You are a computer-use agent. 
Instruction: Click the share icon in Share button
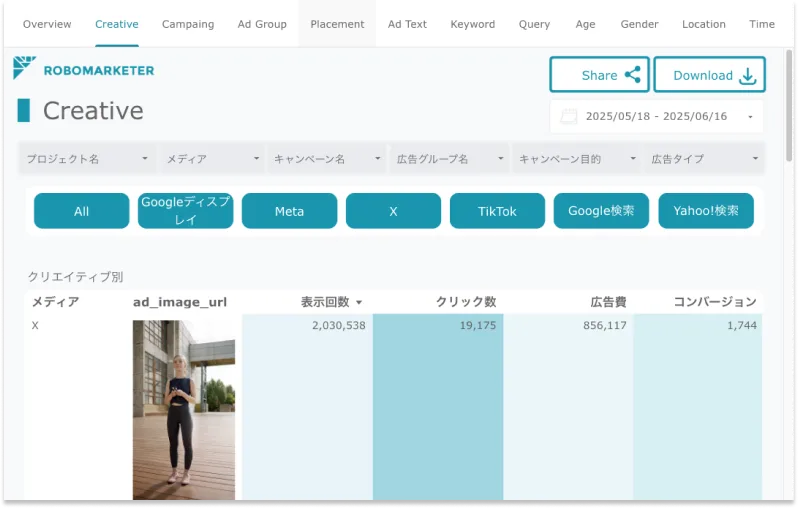pos(632,75)
